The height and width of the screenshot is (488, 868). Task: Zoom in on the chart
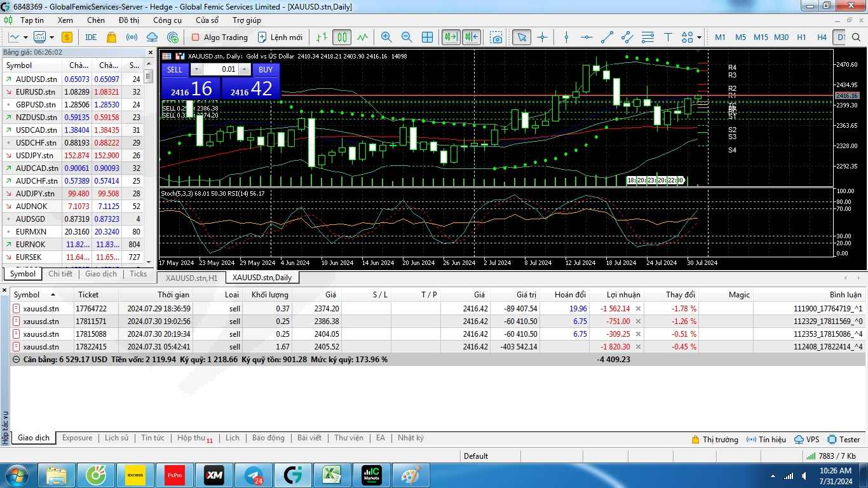pos(386,37)
